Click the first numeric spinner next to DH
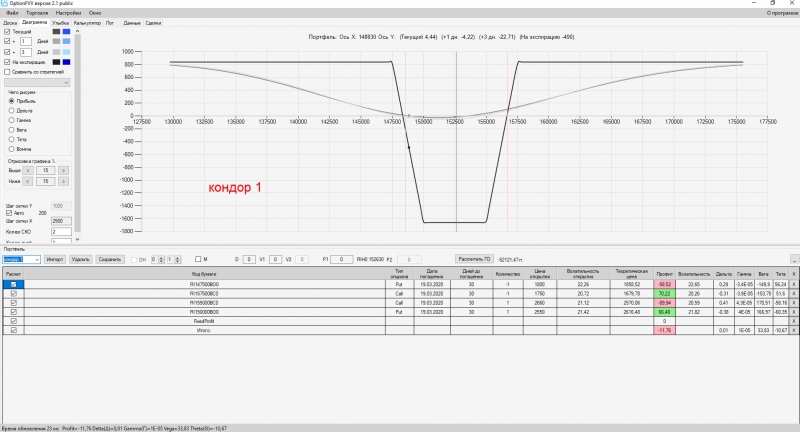 [x=157, y=260]
